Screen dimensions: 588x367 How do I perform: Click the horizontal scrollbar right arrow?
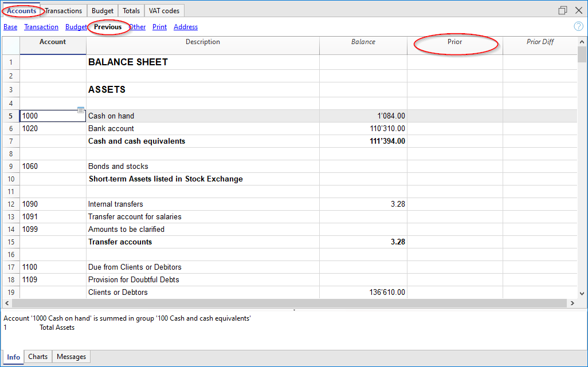click(571, 303)
